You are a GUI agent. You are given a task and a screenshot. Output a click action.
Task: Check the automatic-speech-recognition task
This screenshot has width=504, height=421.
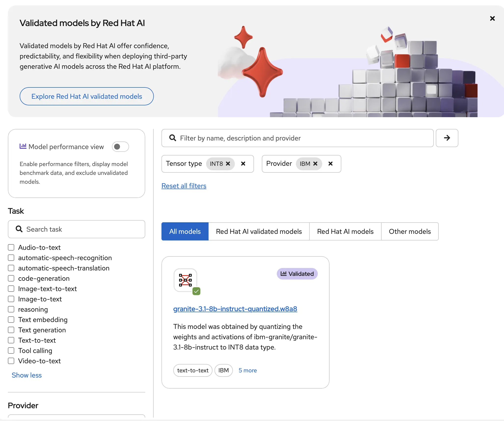tap(11, 258)
